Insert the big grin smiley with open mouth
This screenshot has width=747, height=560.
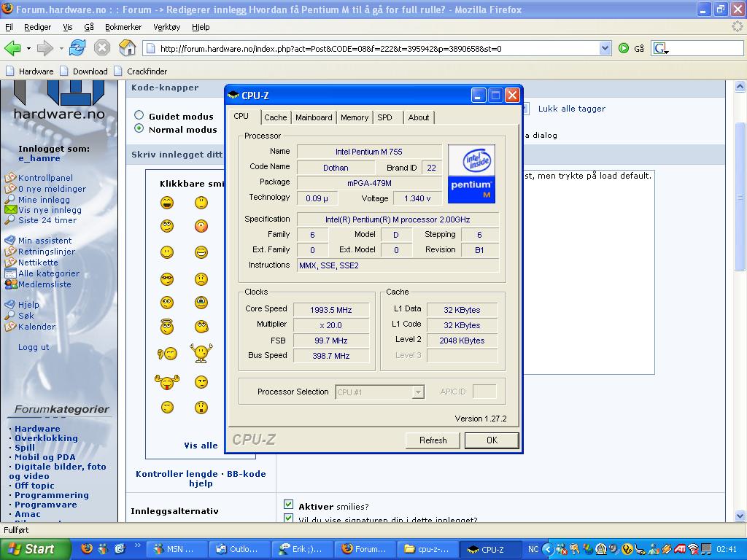point(167,203)
